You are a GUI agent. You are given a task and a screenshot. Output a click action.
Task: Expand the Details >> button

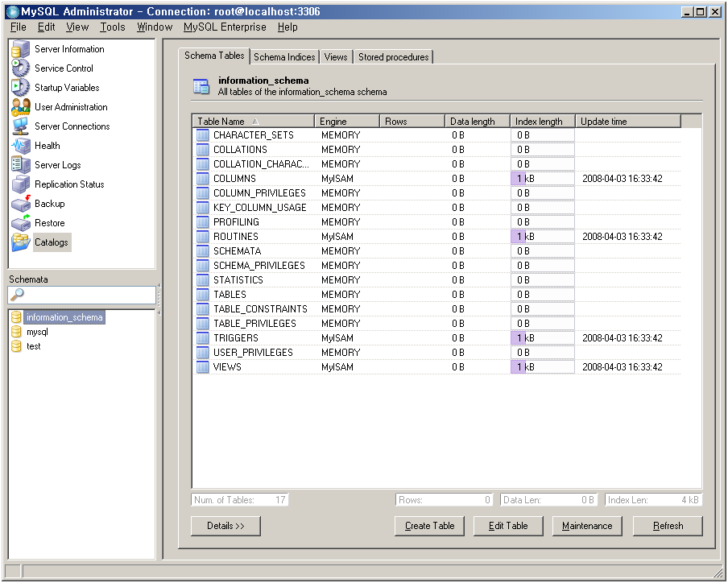tap(225, 526)
